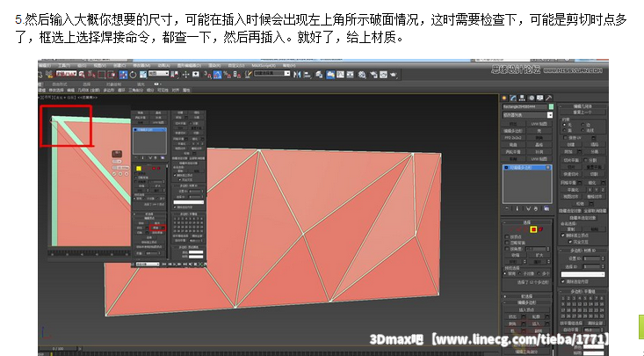The height and width of the screenshot is (356, 644).
Task: Toggle the 保持 UV checkbox
Action: coord(565,138)
